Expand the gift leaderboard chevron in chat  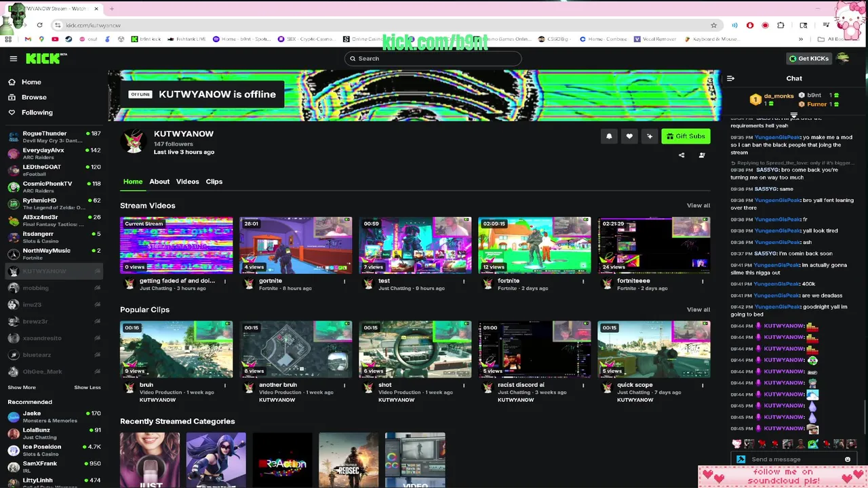793,115
